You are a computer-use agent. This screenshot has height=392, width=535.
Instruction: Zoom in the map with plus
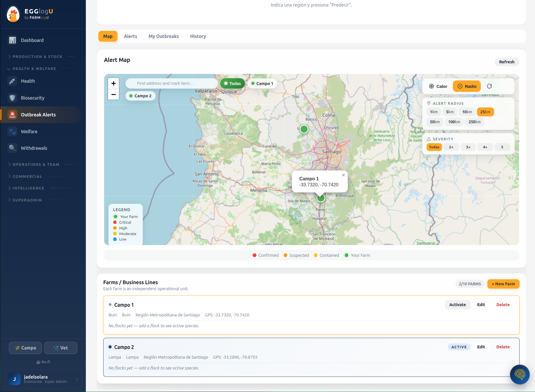(114, 83)
